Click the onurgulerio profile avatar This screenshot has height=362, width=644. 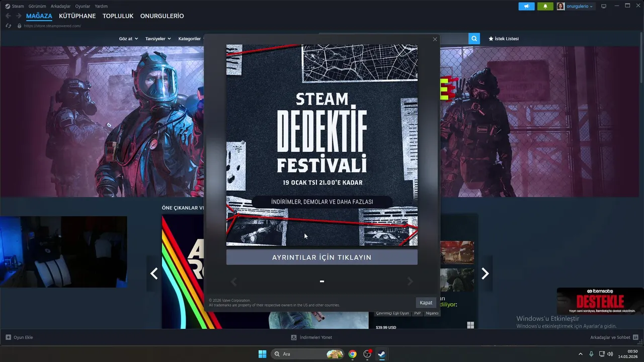(560, 7)
